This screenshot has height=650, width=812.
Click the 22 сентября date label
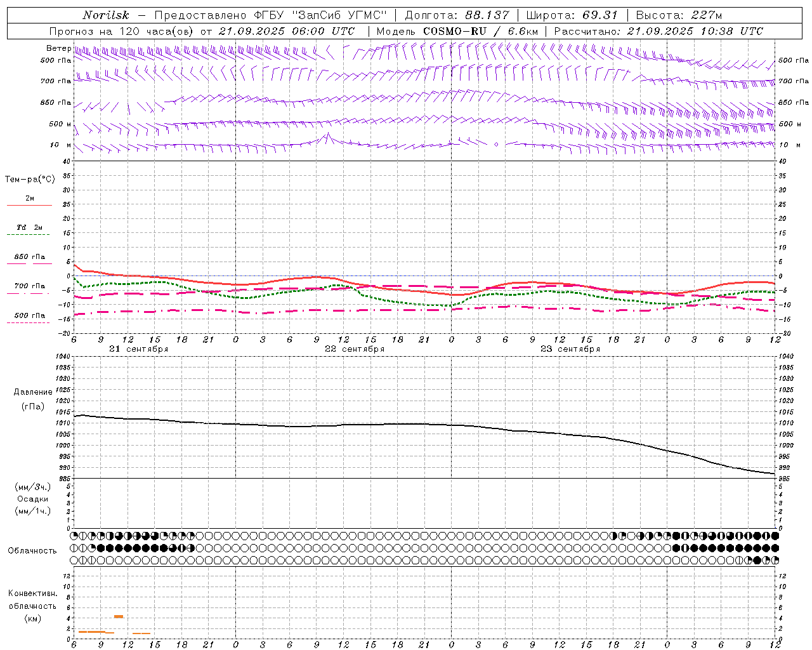pos(355,349)
